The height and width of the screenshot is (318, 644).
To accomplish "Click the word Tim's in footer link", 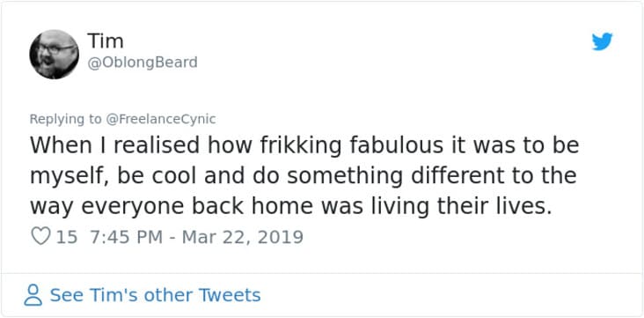I will point(113,295).
